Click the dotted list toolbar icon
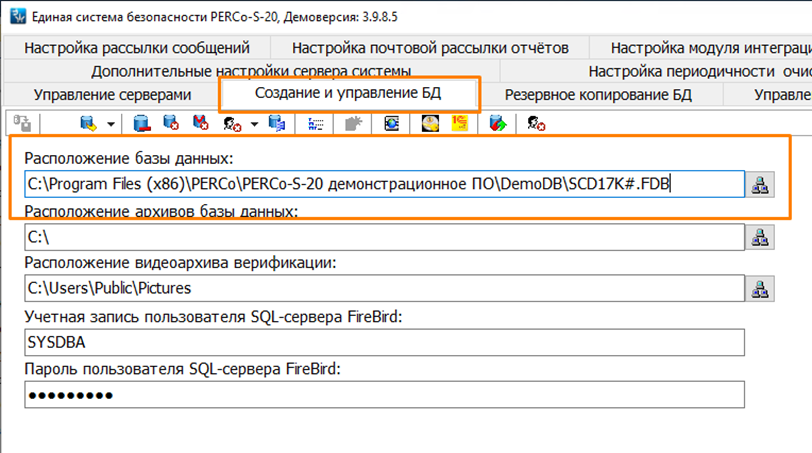The image size is (812, 453). coord(315,123)
